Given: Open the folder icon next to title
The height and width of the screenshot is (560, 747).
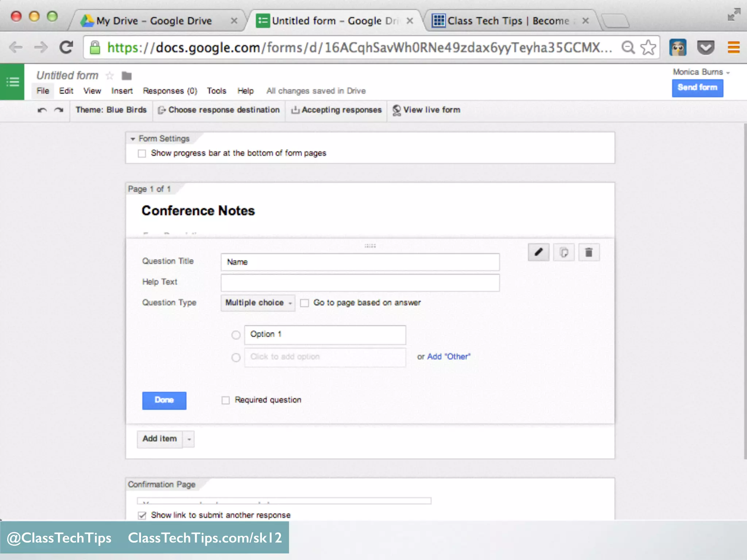Looking at the screenshot, I should (127, 76).
